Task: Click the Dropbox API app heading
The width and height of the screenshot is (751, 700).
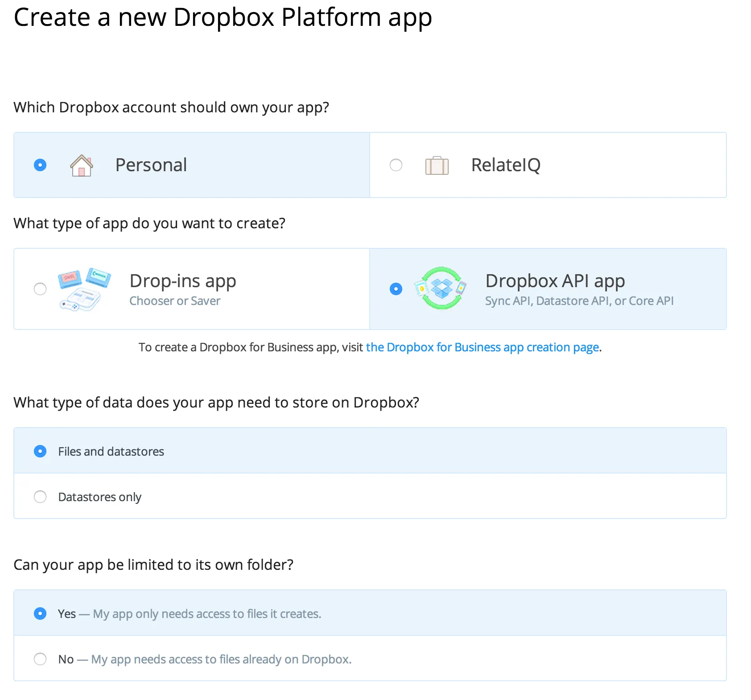Action: (555, 280)
